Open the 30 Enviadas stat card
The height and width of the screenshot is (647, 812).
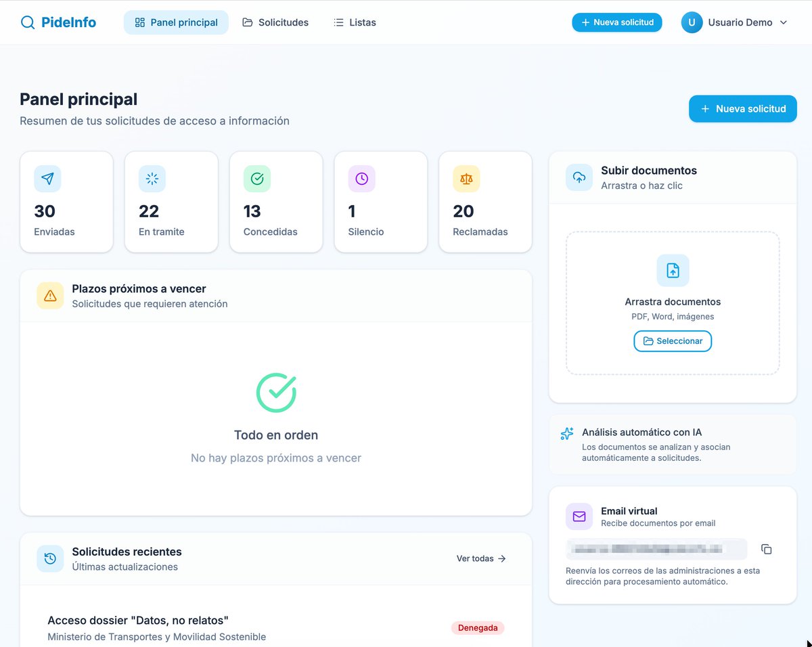click(66, 202)
